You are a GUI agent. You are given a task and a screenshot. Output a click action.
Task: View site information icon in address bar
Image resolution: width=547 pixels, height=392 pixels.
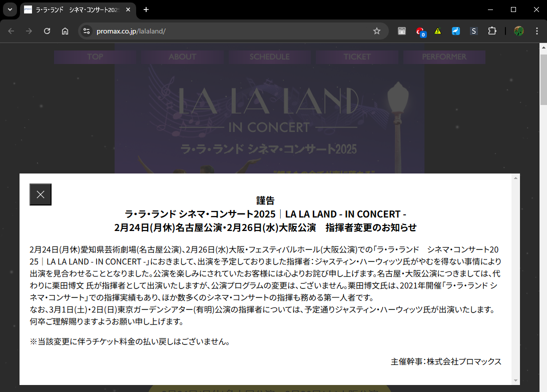[87, 31]
